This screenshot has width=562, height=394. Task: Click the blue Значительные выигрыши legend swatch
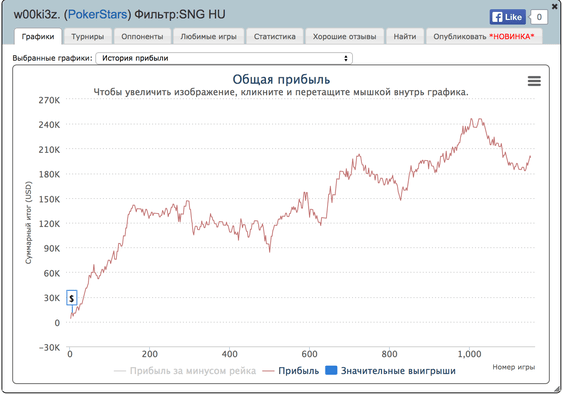click(331, 370)
